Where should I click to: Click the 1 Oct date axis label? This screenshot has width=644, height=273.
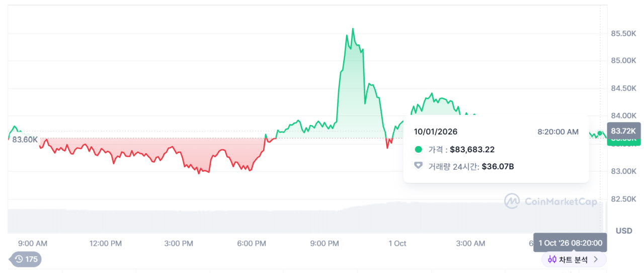[397, 243]
